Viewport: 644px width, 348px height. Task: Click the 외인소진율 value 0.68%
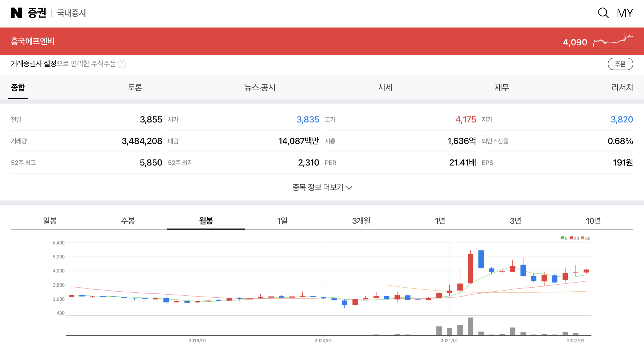pyautogui.click(x=620, y=141)
